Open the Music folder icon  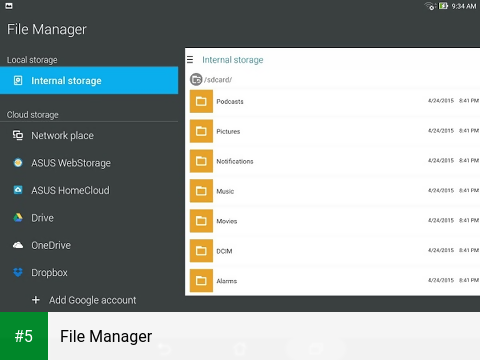click(x=201, y=191)
